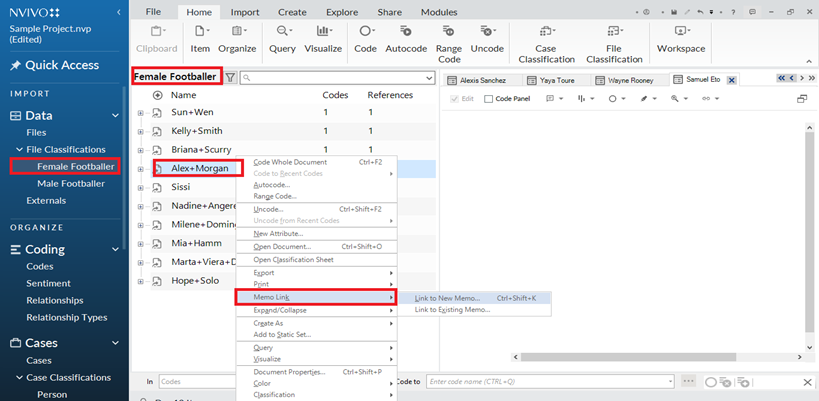Image resolution: width=819 pixels, height=401 pixels.
Task: Open the Organize ribbon button
Action: (x=237, y=39)
